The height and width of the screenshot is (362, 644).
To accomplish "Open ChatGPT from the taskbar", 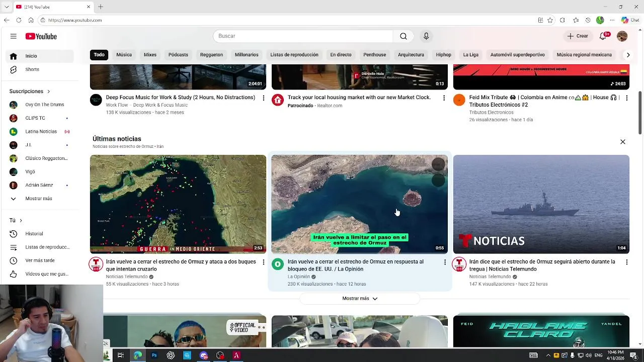I will click(171, 355).
